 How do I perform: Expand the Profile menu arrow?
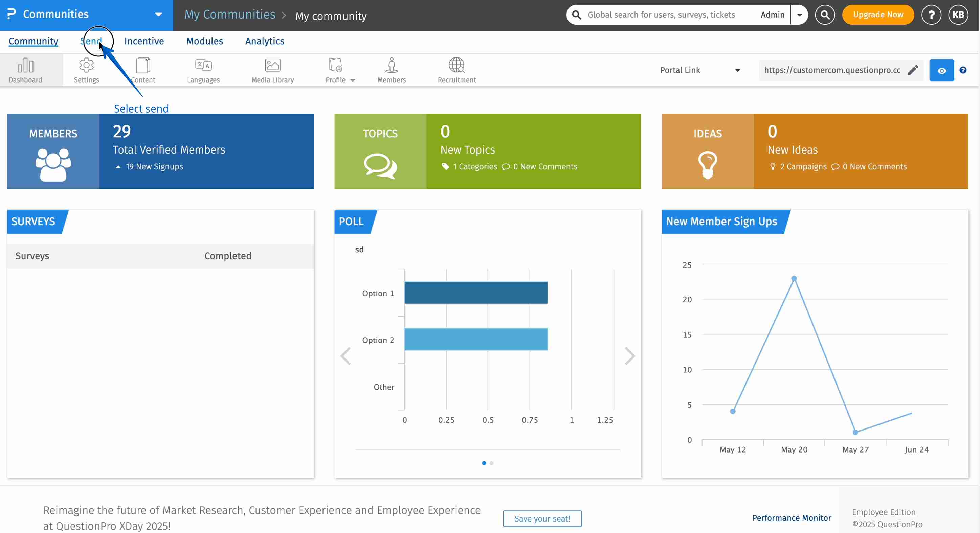353,80
